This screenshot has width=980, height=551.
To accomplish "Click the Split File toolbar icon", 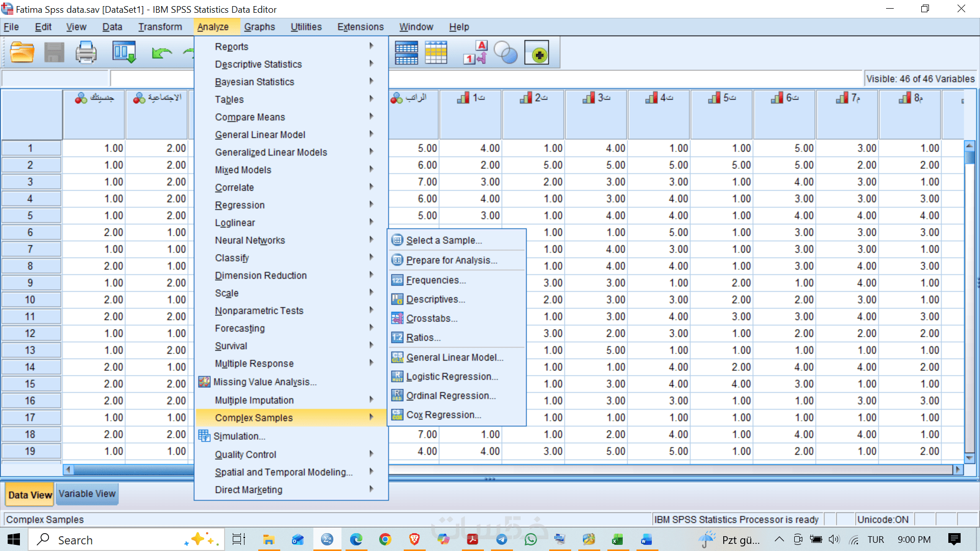I will coord(406,53).
